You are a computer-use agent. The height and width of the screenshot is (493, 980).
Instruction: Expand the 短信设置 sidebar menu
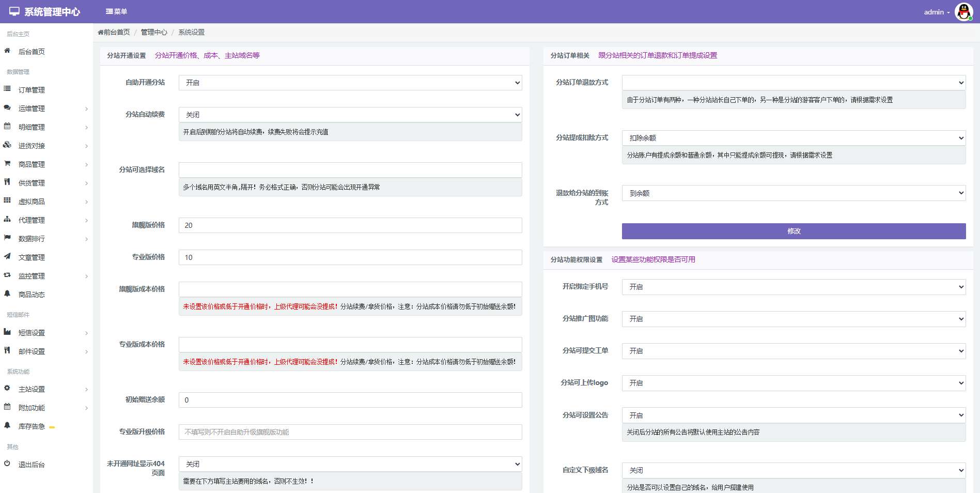[x=45, y=333]
